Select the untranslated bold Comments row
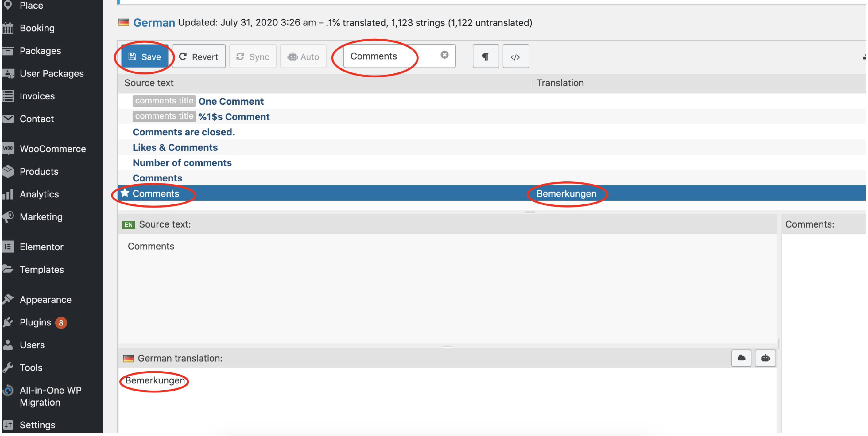The height and width of the screenshot is (436, 868). (x=492, y=178)
